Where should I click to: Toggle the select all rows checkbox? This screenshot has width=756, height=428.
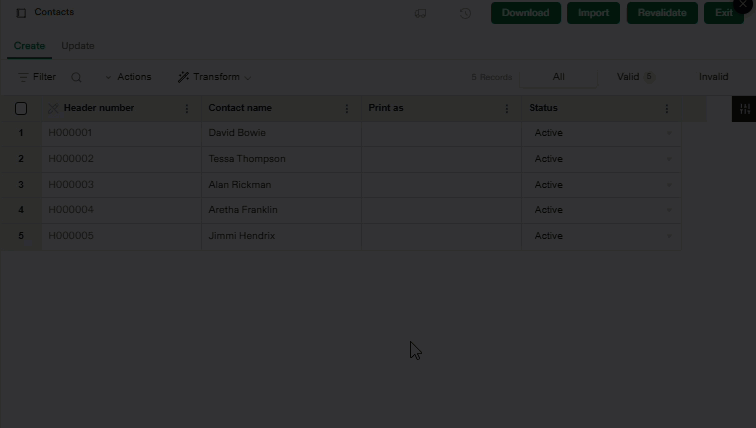pos(21,109)
